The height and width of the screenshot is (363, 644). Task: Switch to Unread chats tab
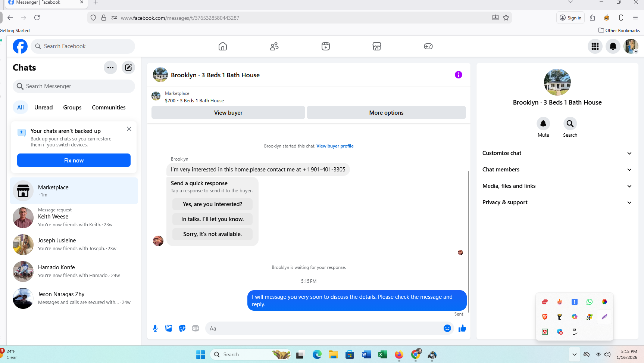pyautogui.click(x=44, y=108)
